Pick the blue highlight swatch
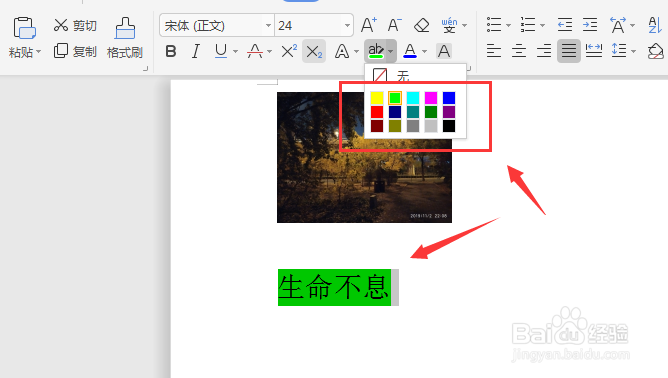The image size is (668, 378). (x=449, y=98)
